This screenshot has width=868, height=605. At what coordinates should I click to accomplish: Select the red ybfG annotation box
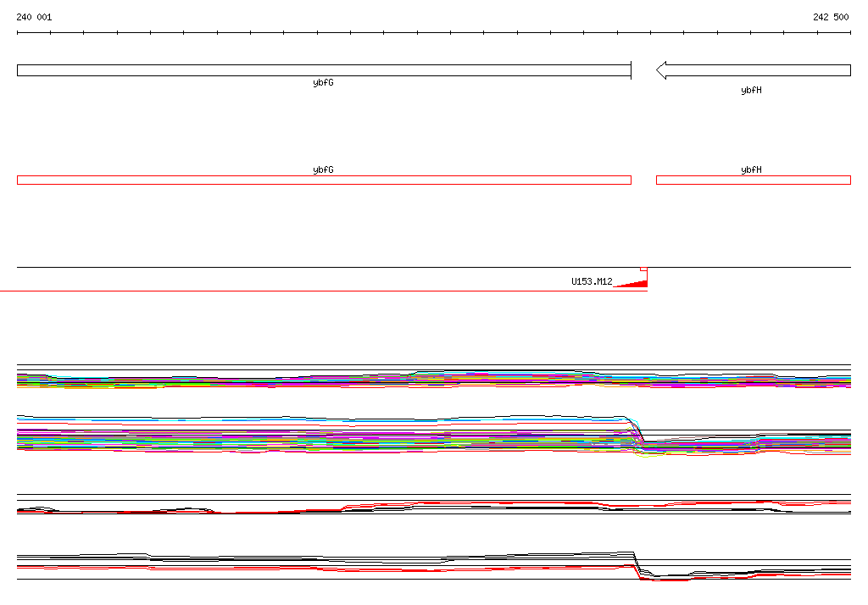pyautogui.click(x=324, y=180)
